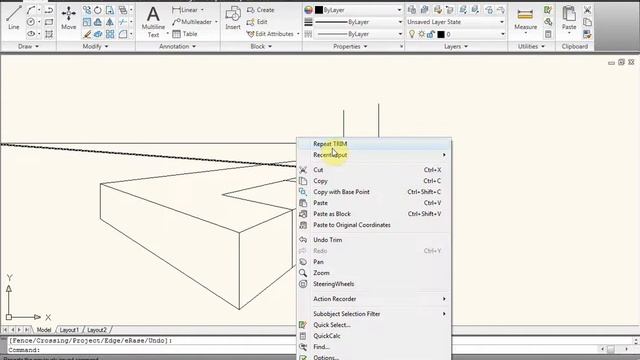Click the Rotate tool in Modify panel

(98, 10)
